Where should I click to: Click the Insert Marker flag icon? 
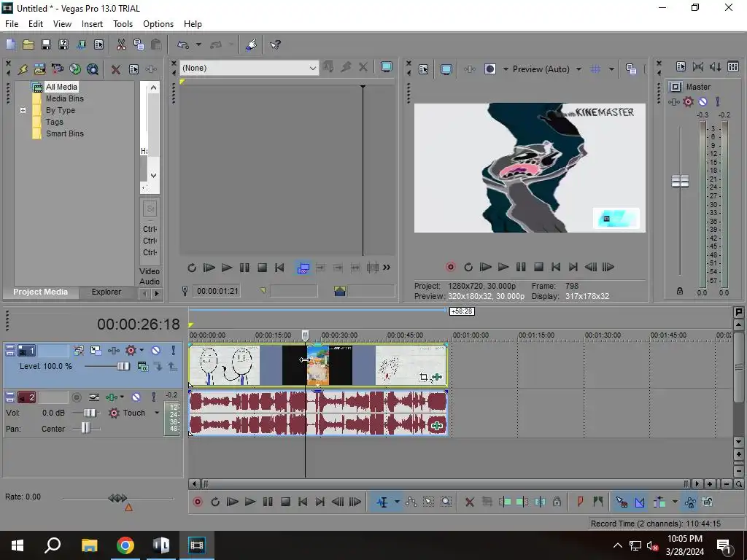[580, 502]
